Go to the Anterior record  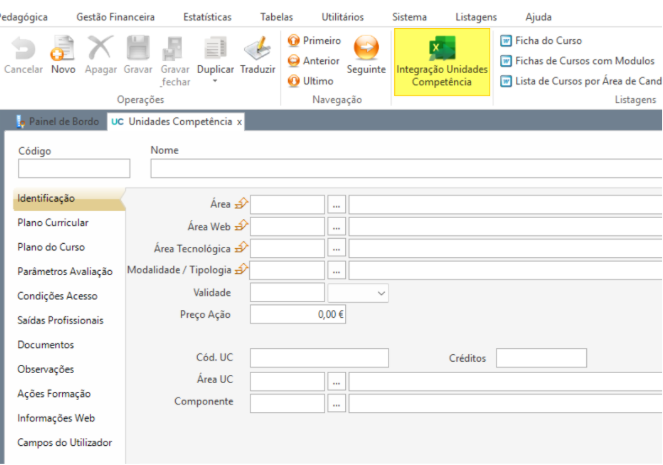point(313,61)
